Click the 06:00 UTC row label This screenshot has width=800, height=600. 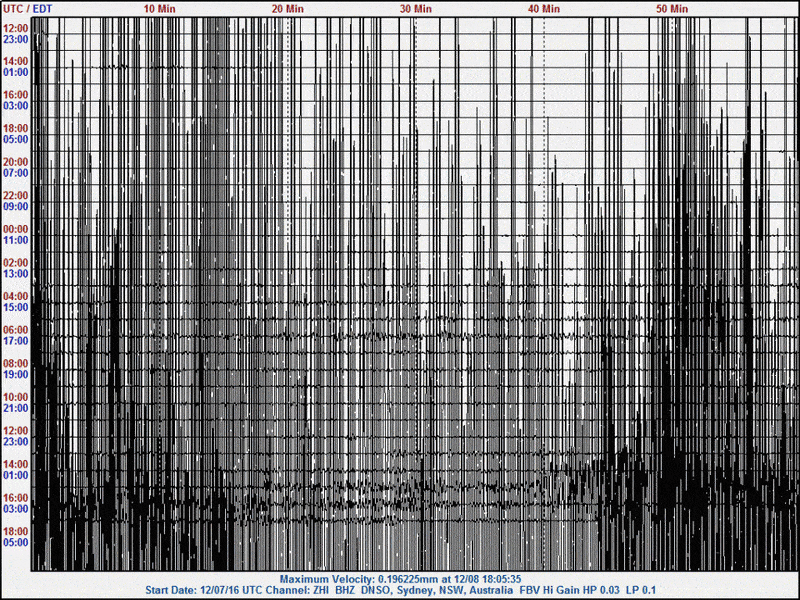[16, 330]
